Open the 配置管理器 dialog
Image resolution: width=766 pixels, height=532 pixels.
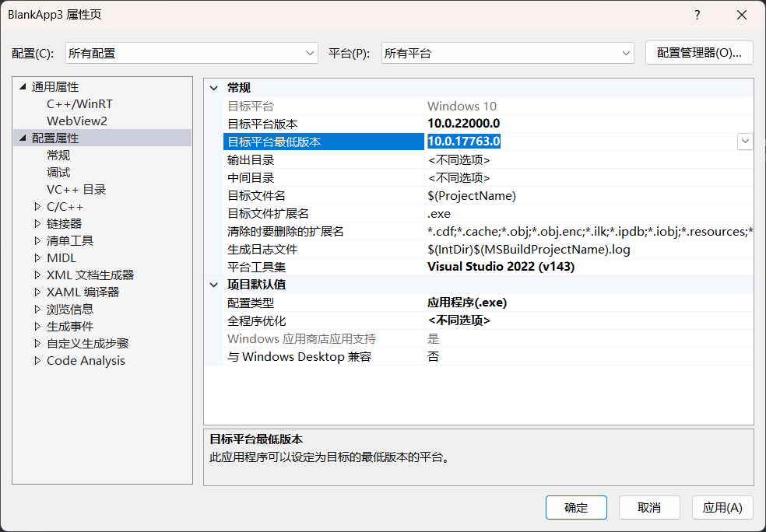point(699,53)
